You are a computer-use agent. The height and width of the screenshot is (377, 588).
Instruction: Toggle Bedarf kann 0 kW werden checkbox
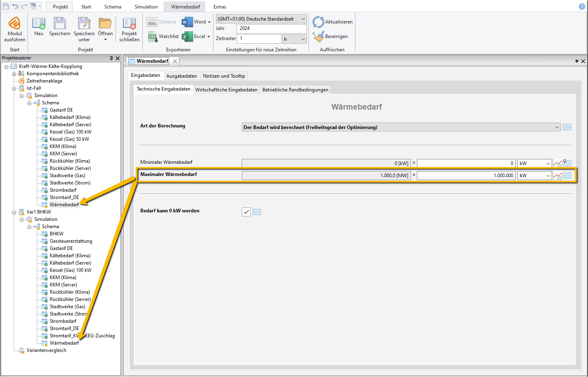[246, 212]
